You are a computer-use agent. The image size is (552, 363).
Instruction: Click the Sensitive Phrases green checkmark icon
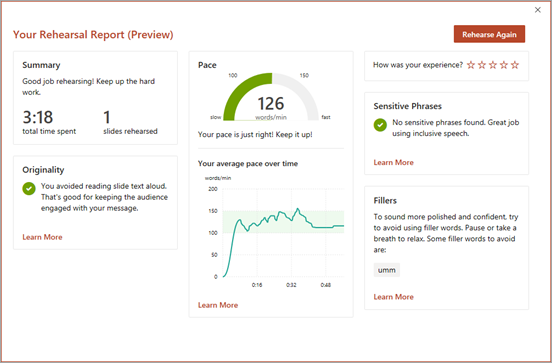pos(380,125)
